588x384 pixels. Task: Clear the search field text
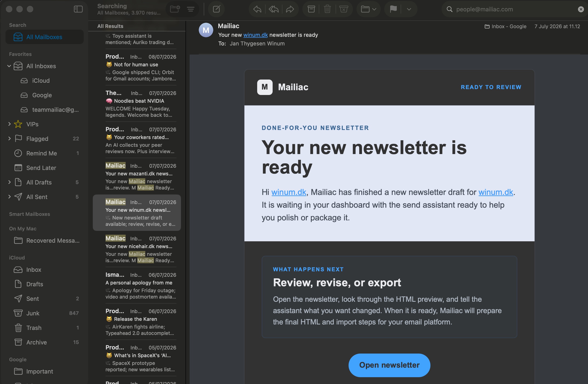click(581, 9)
